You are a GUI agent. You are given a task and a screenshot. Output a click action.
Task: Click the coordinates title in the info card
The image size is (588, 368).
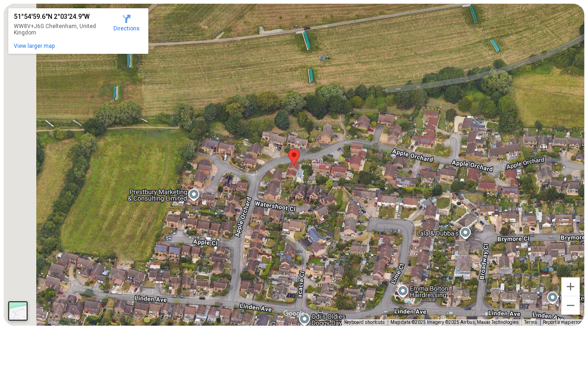pos(51,17)
